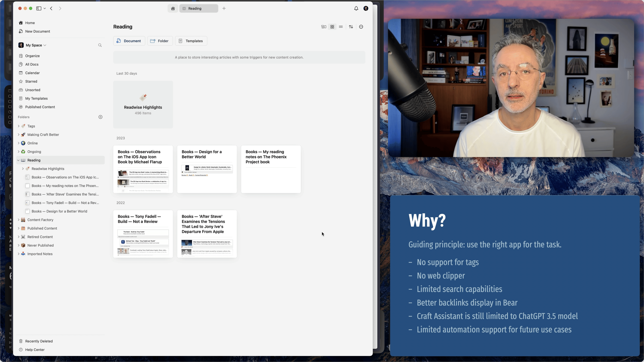Expand Content Factory folder
Screen dimensions: 644x362
coord(18,220)
